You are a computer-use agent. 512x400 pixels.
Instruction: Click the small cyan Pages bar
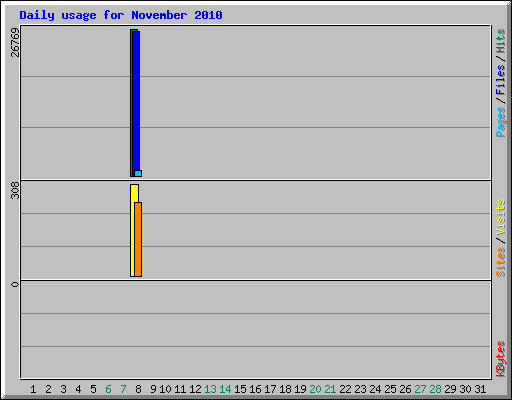(x=138, y=173)
